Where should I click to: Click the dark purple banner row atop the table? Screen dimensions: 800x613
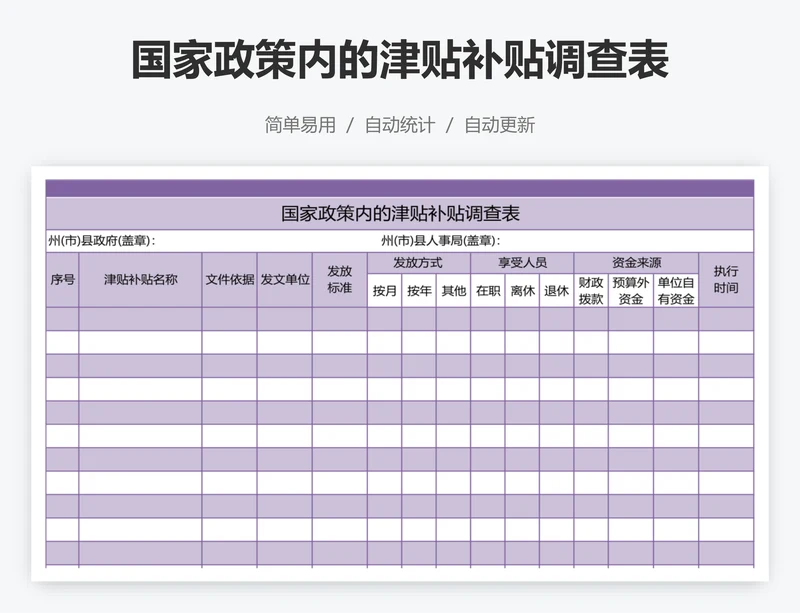pos(400,188)
